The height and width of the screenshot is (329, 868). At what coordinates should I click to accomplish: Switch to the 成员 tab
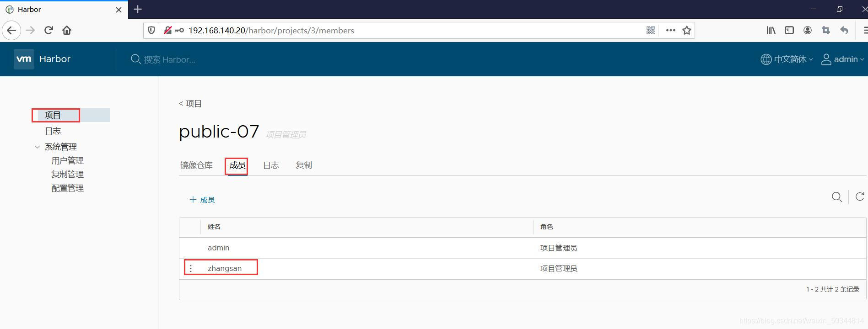click(237, 165)
